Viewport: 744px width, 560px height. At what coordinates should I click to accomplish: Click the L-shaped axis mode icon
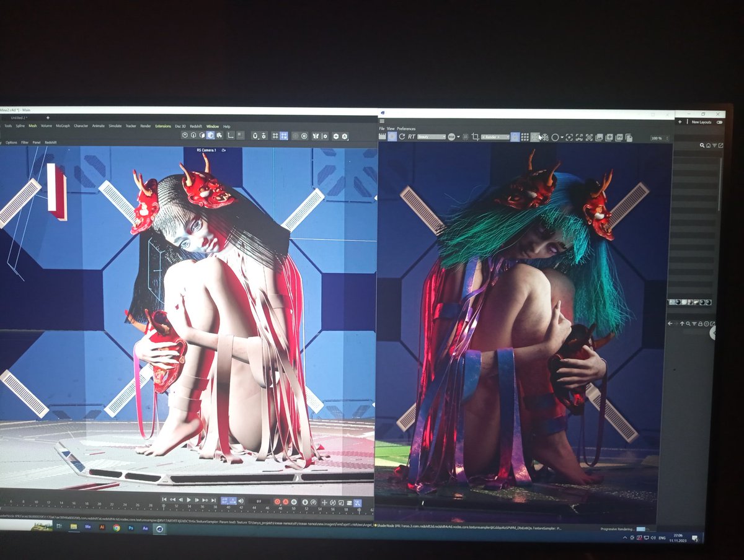point(231,135)
